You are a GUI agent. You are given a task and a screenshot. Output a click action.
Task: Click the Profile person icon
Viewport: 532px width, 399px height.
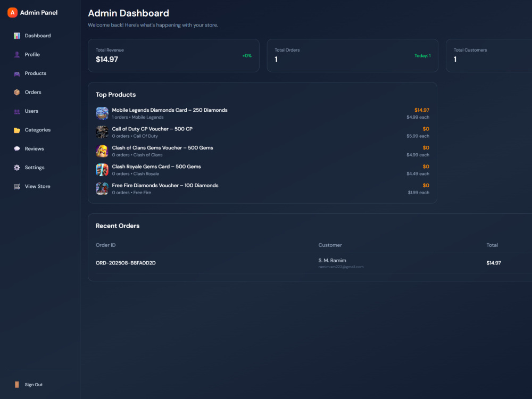[x=16, y=55]
